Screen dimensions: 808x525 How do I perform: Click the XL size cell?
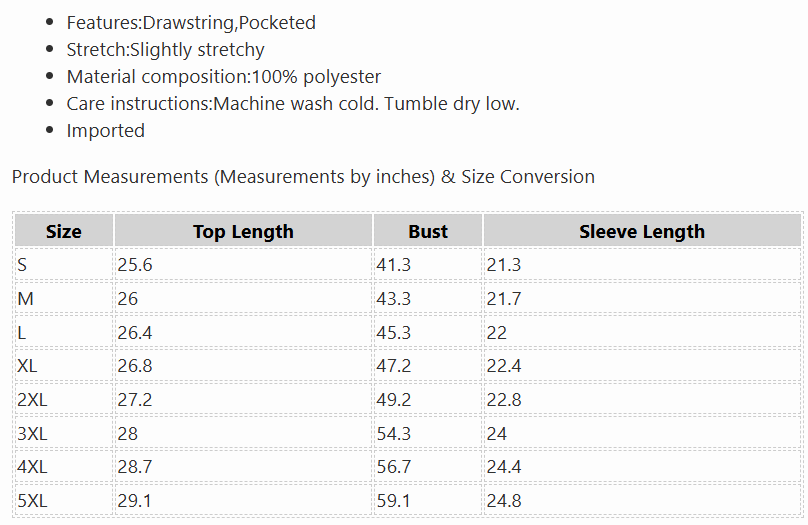tap(64, 366)
